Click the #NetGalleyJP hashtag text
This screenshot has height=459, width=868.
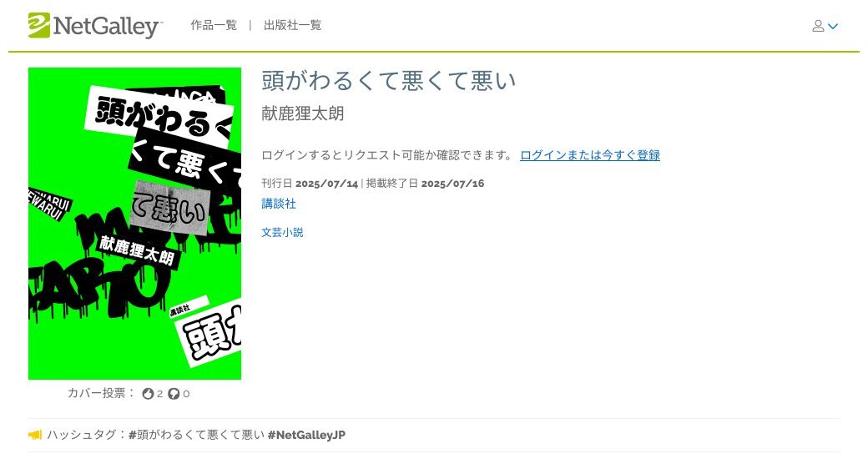click(x=306, y=435)
